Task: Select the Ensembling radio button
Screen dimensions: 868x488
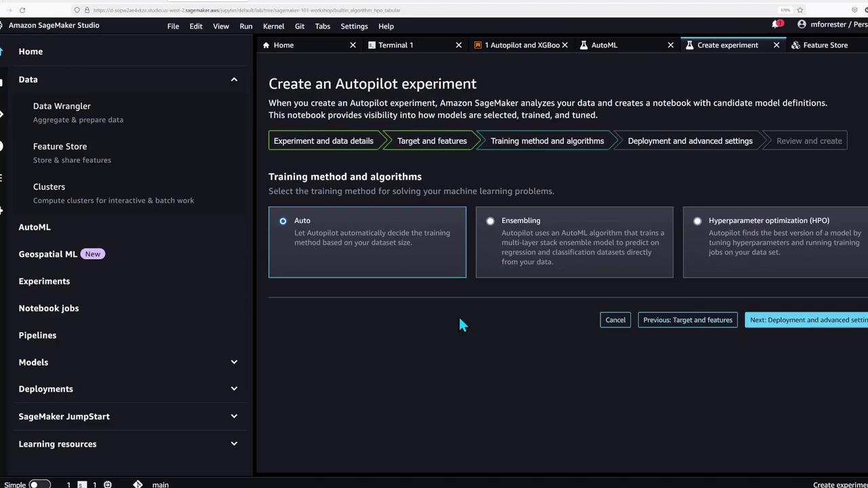Action: [490, 221]
